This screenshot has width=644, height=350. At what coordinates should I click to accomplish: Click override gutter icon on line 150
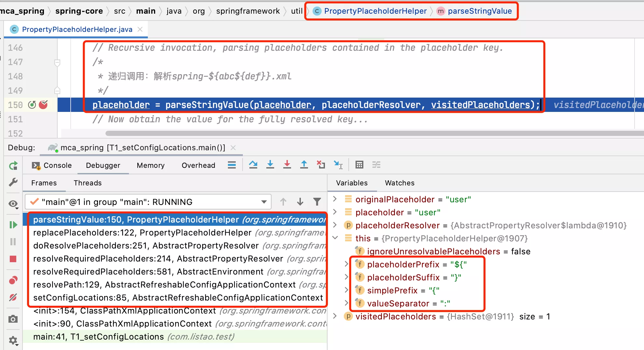pyautogui.click(x=32, y=105)
